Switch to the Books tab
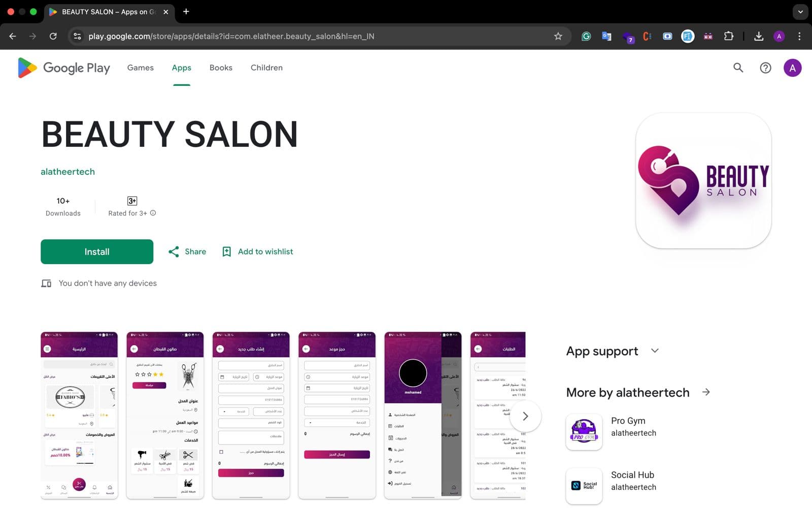The height and width of the screenshot is (508, 812). 220,68
